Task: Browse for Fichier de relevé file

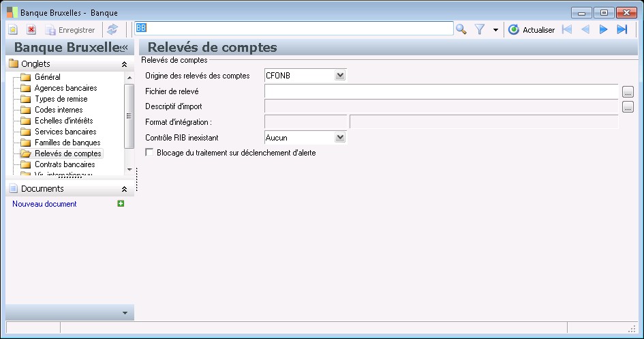Action: 628,91
